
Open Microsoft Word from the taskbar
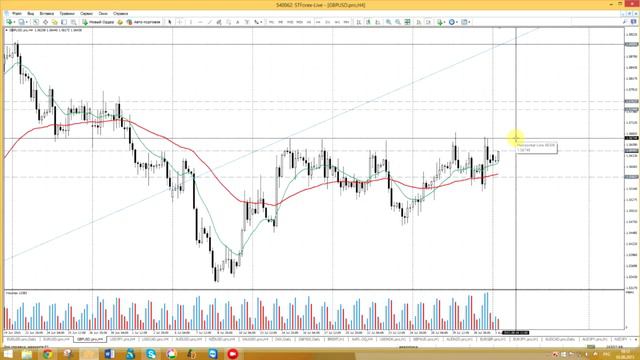(x=109, y=354)
